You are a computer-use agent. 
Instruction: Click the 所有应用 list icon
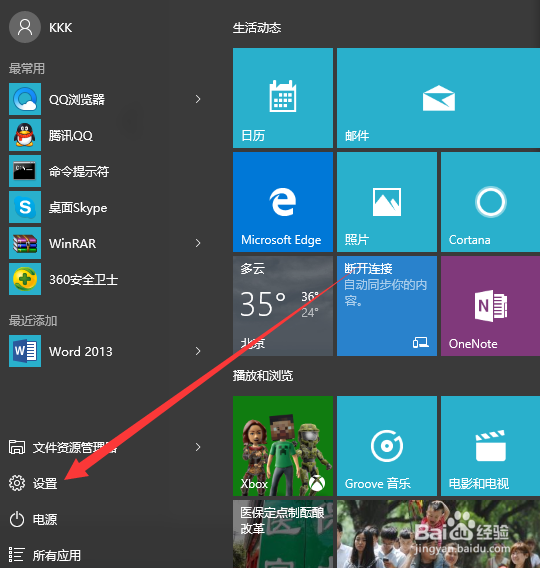click(17, 555)
